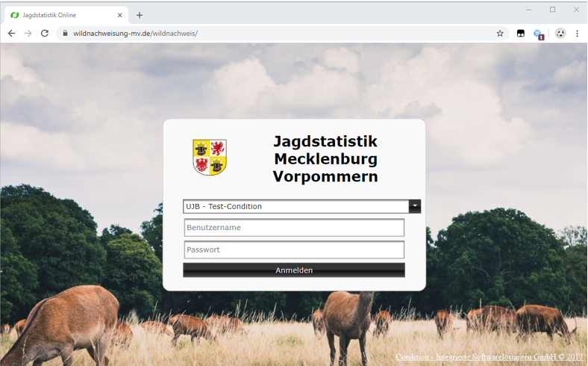Open the black mask extension icon
This screenshot has height=366, width=588.
point(521,34)
